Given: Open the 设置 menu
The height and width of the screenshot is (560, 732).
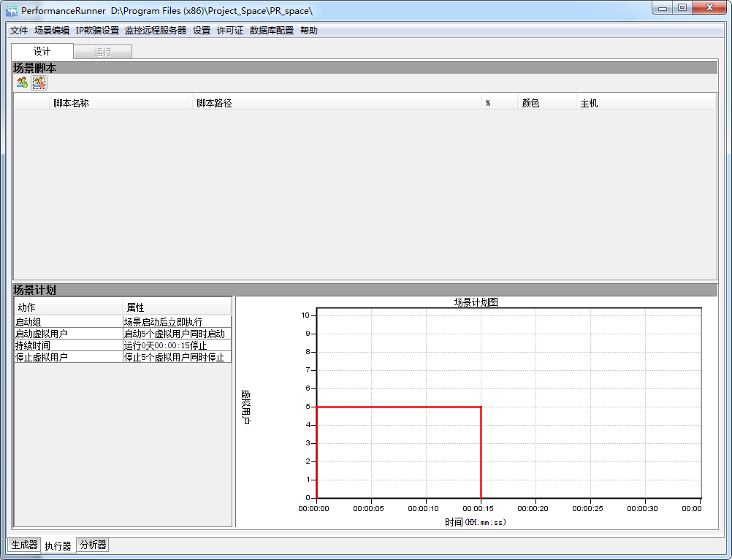Looking at the screenshot, I should pos(202,31).
